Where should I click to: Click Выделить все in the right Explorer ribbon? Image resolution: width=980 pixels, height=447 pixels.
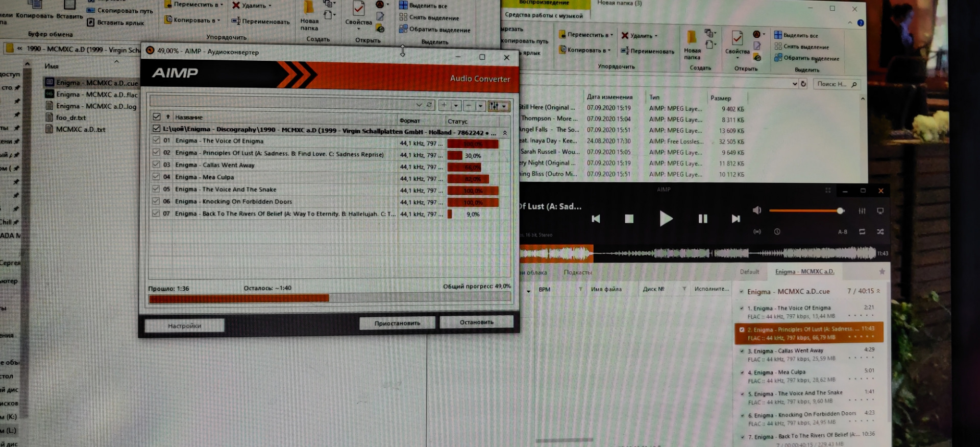pos(796,35)
